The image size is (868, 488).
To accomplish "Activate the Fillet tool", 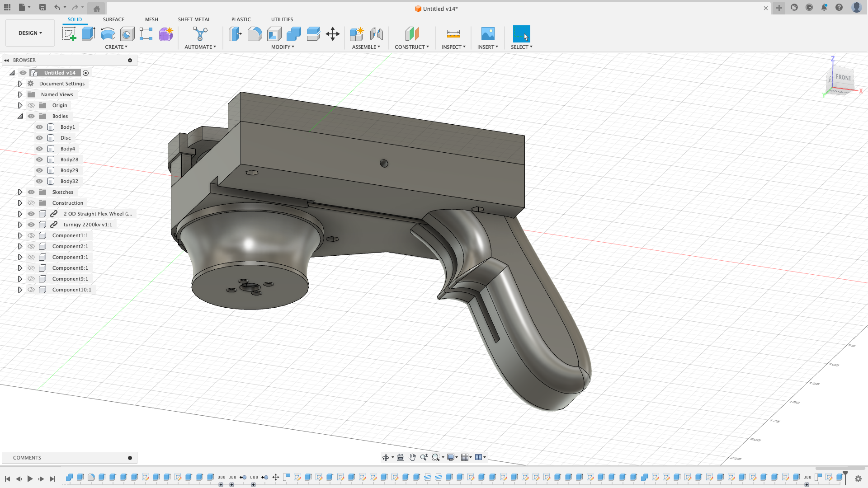I will tap(255, 34).
